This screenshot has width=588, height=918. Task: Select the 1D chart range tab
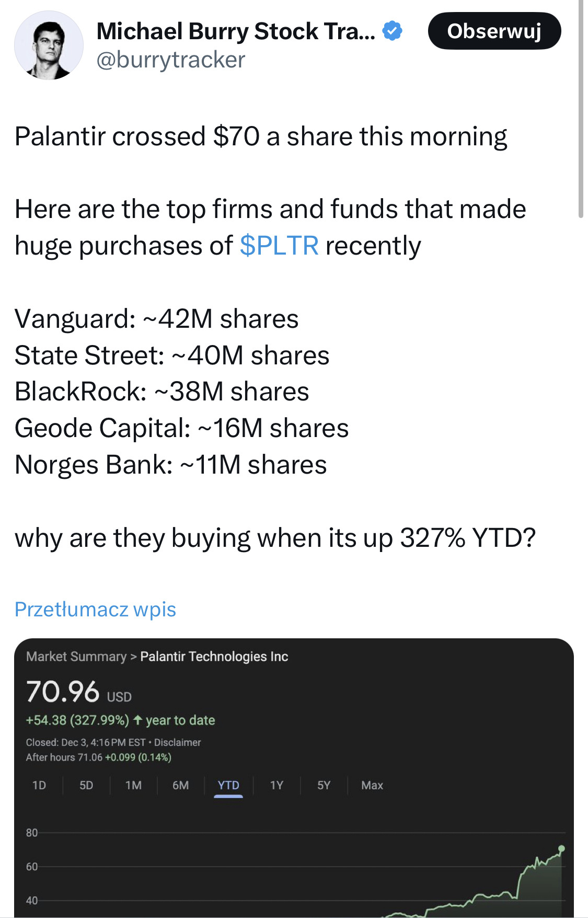click(x=39, y=785)
